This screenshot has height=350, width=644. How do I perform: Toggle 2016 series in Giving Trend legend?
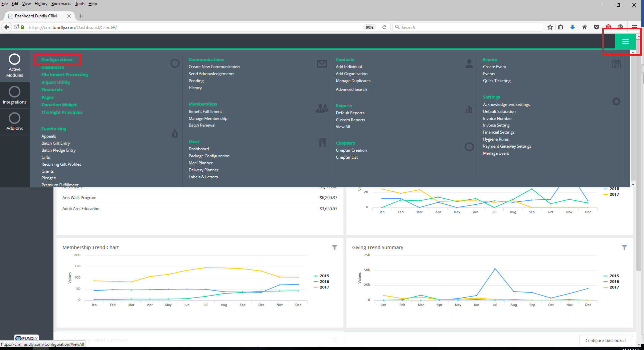611,282
